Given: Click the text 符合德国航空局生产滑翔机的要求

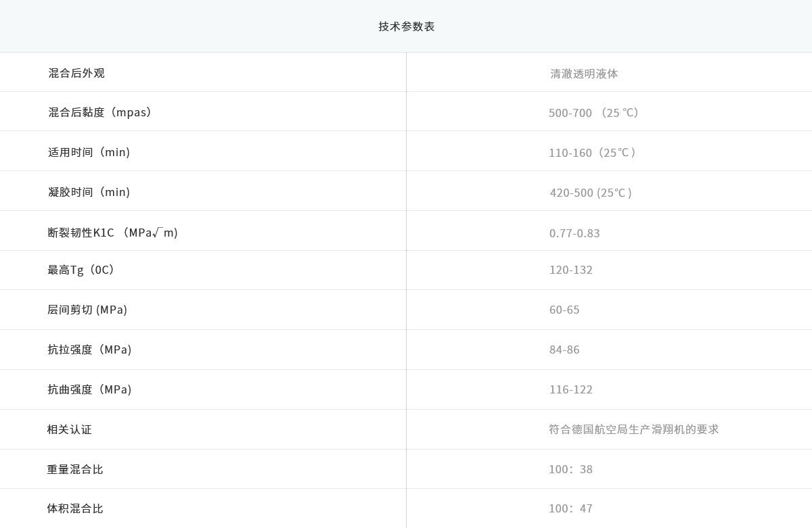Looking at the screenshot, I should tap(634, 429).
